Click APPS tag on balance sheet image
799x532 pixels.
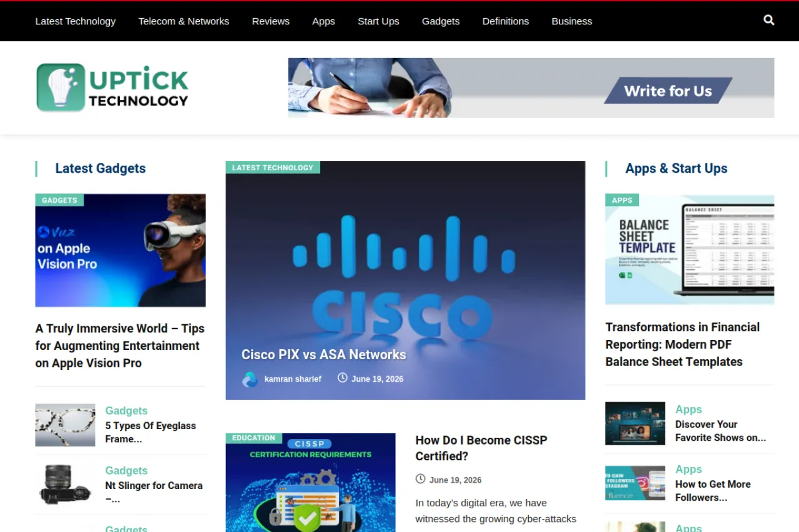pos(622,200)
